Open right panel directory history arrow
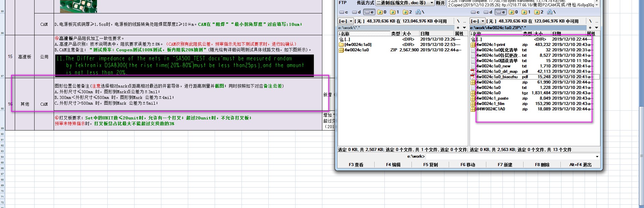644x208 pixels. point(596,28)
